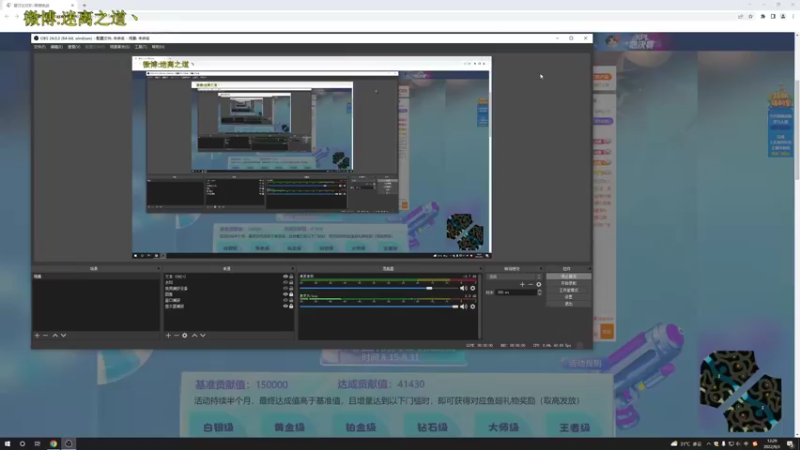Open the Scene Transitions dock menu arrow
800x450 pixels.
coord(541,268)
